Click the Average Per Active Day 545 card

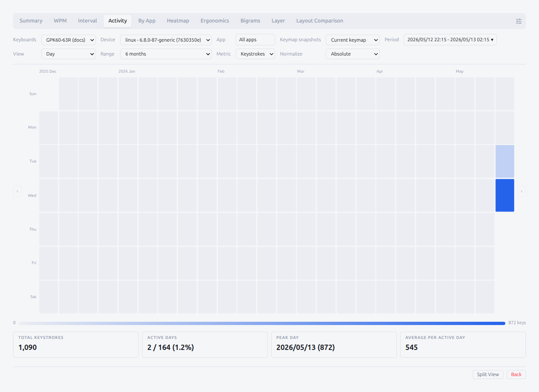click(463, 345)
